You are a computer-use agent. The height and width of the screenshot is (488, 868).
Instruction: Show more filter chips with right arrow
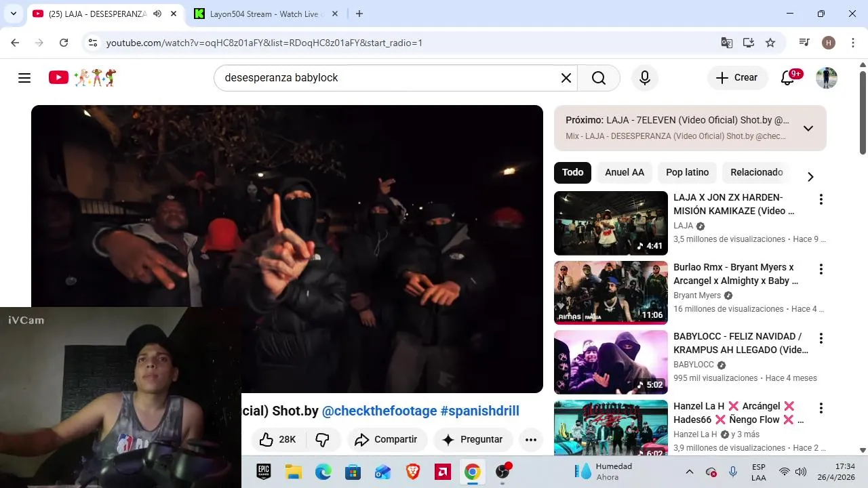coord(810,177)
